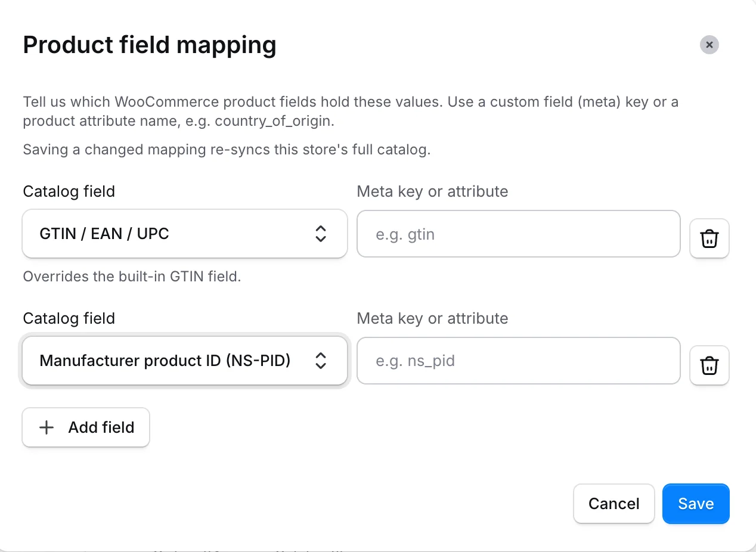Cancel the field mapping changes

(614, 504)
